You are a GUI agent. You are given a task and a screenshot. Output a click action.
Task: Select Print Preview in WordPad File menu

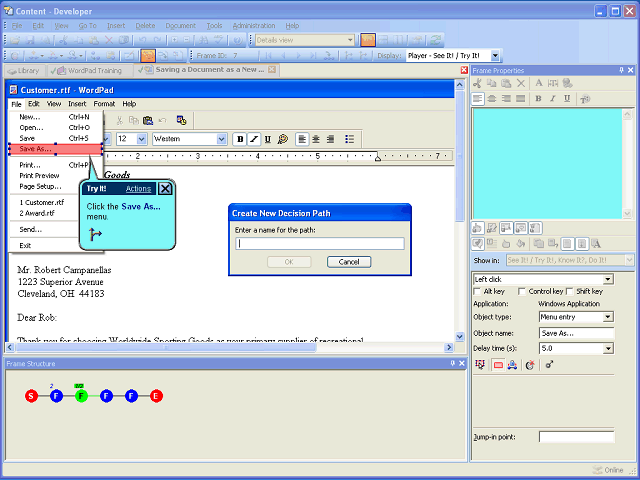tap(39, 176)
